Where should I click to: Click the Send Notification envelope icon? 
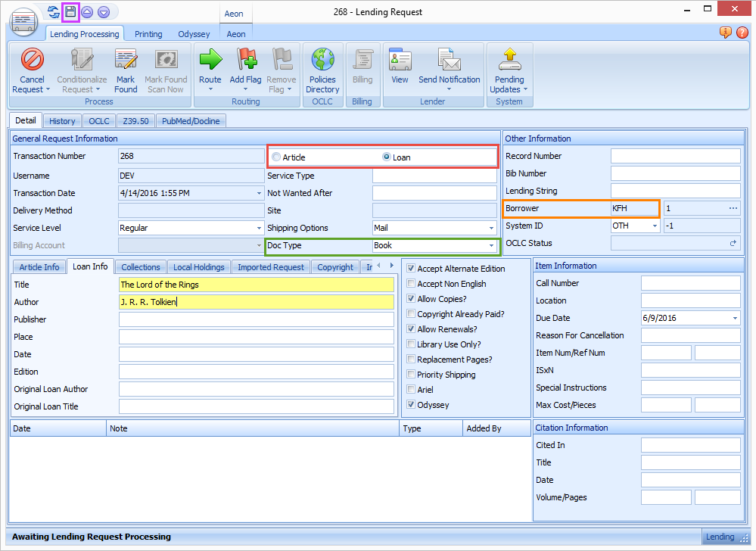(x=449, y=59)
